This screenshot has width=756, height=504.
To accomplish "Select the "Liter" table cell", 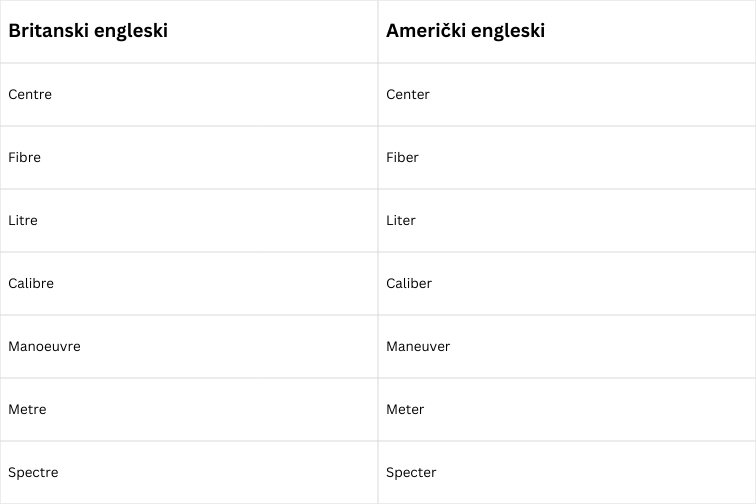I will (x=401, y=221).
